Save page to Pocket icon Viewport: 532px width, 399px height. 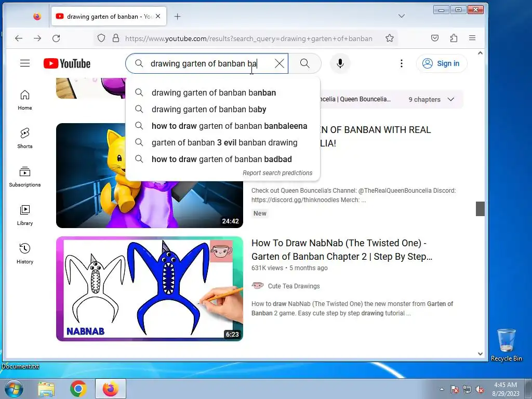[x=435, y=38]
